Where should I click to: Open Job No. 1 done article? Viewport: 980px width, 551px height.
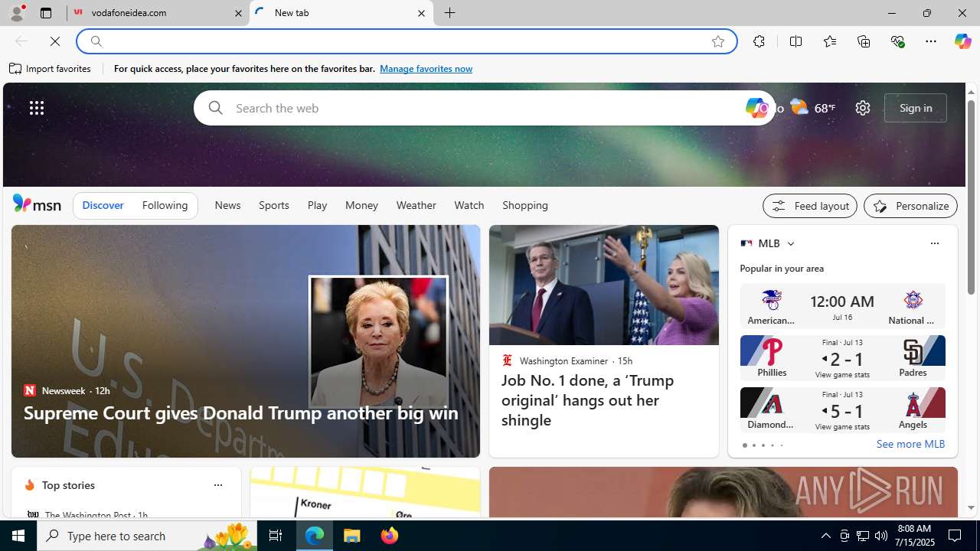(587, 400)
